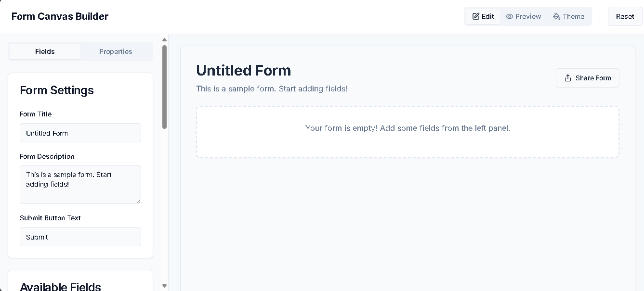Click the share icon in Share Form
The width and height of the screenshot is (644, 291).
[568, 78]
